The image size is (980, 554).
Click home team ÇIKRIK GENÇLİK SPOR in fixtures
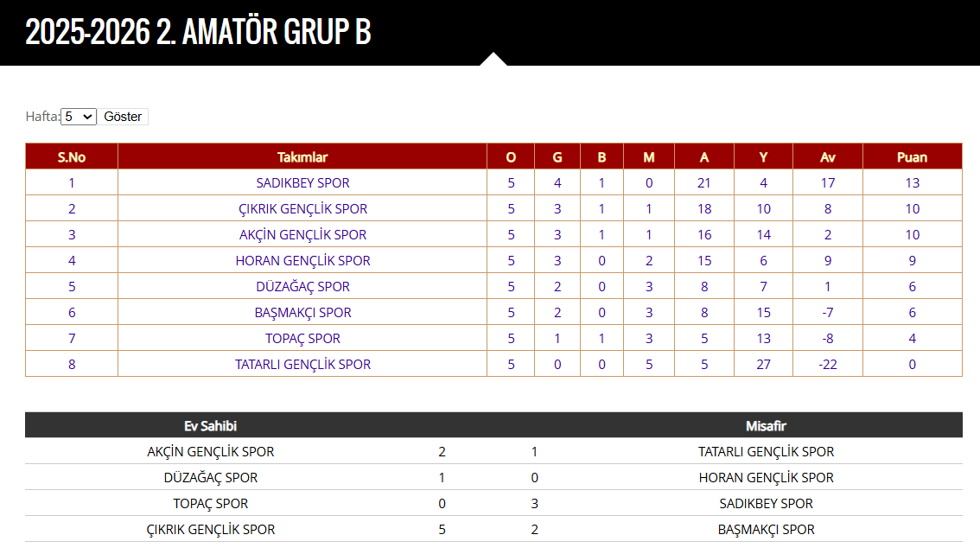tap(211, 530)
